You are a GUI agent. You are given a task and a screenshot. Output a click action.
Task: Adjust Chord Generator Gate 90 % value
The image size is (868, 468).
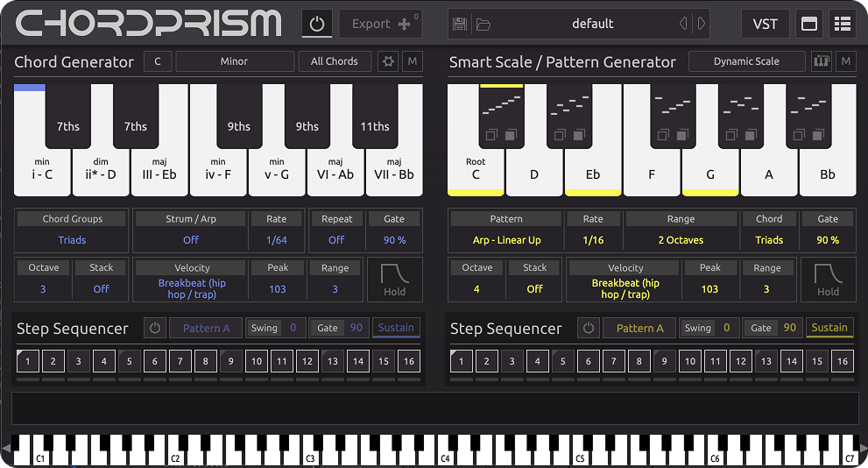coord(394,240)
